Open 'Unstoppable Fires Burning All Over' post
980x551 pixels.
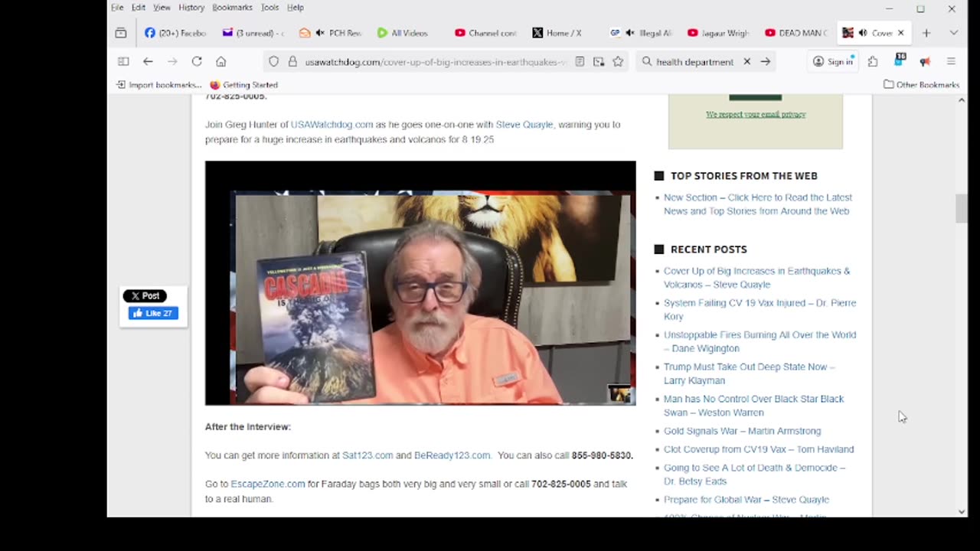(759, 342)
